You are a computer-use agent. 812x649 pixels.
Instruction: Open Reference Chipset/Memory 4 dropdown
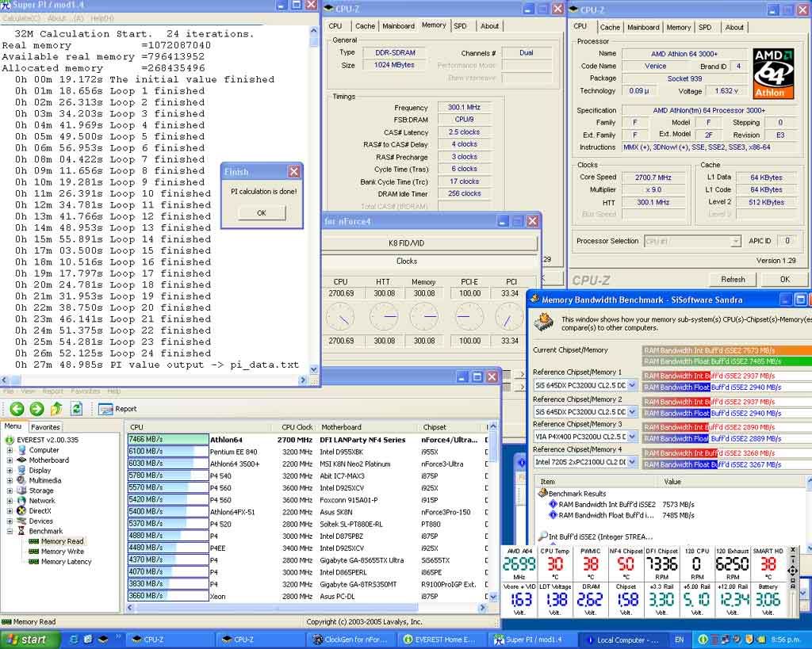[633, 462]
